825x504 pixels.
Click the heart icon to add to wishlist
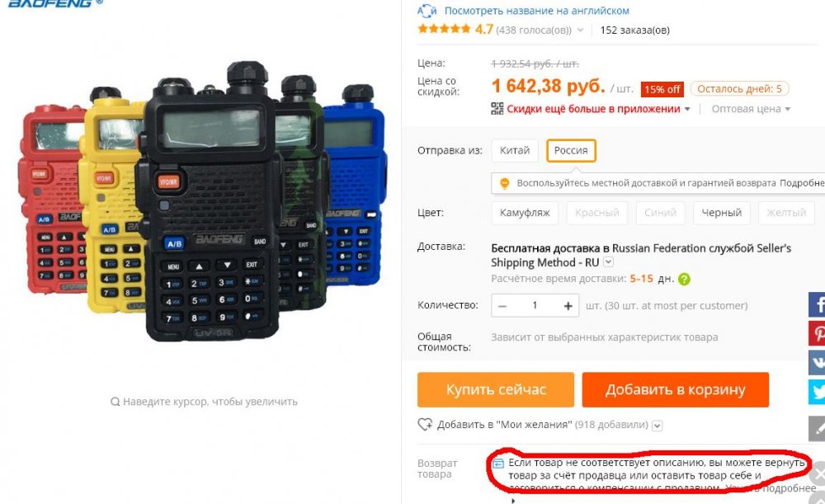[x=425, y=425]
